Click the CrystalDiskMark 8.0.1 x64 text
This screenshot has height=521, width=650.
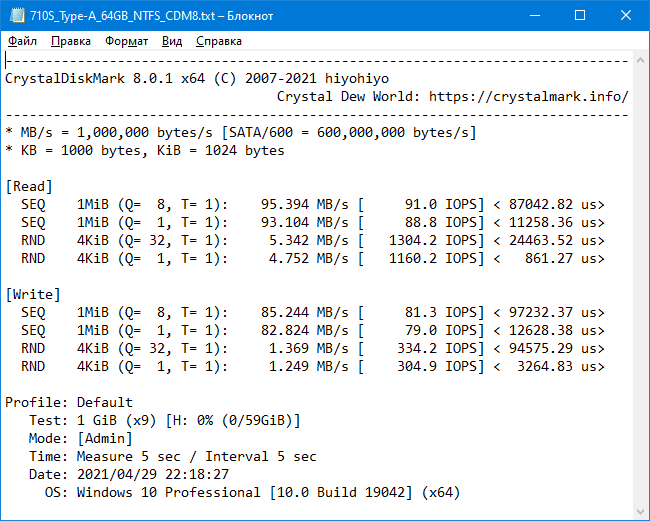tap(105, 79)
